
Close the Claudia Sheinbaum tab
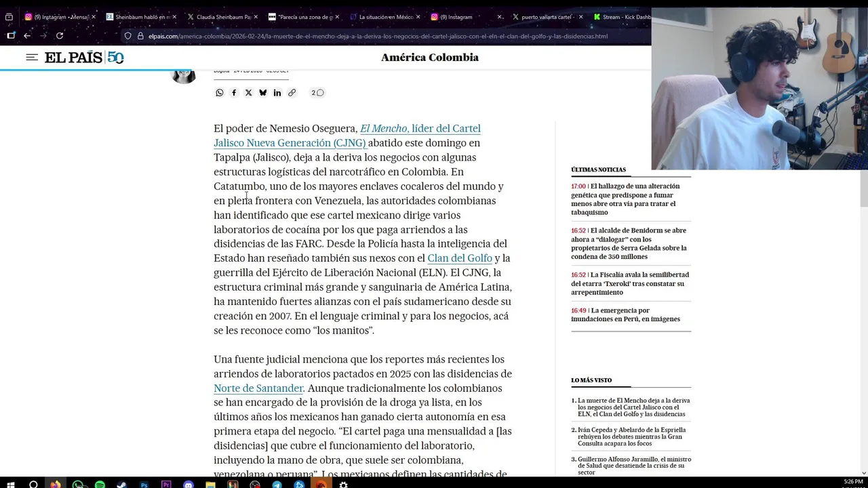(x=256, y=17)
